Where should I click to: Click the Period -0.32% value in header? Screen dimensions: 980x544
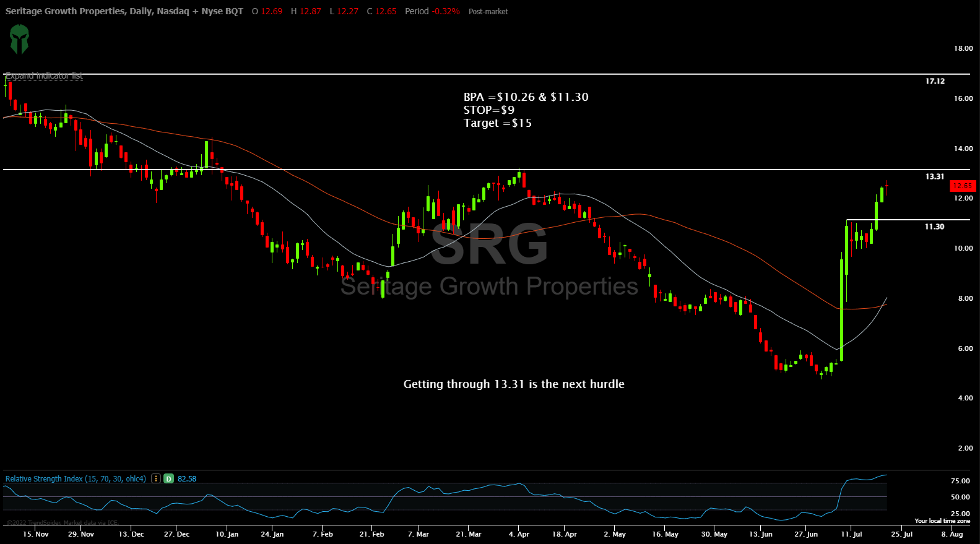[432, 11]
